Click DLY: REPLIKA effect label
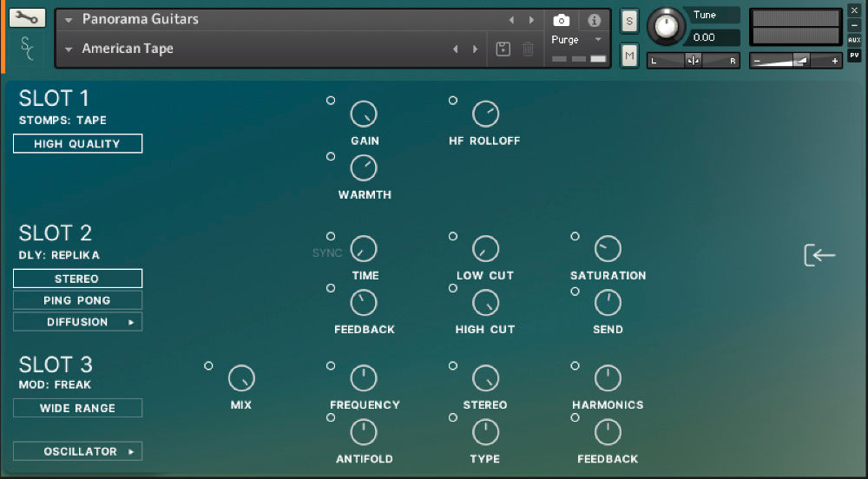This screenshot has width=868, height=479. coord(59,255)
